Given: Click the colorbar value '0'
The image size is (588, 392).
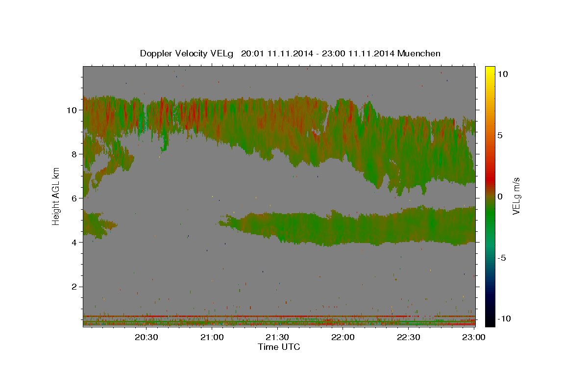Looking at the screenshot, I should pyautogui.click(x=500, y=196).
